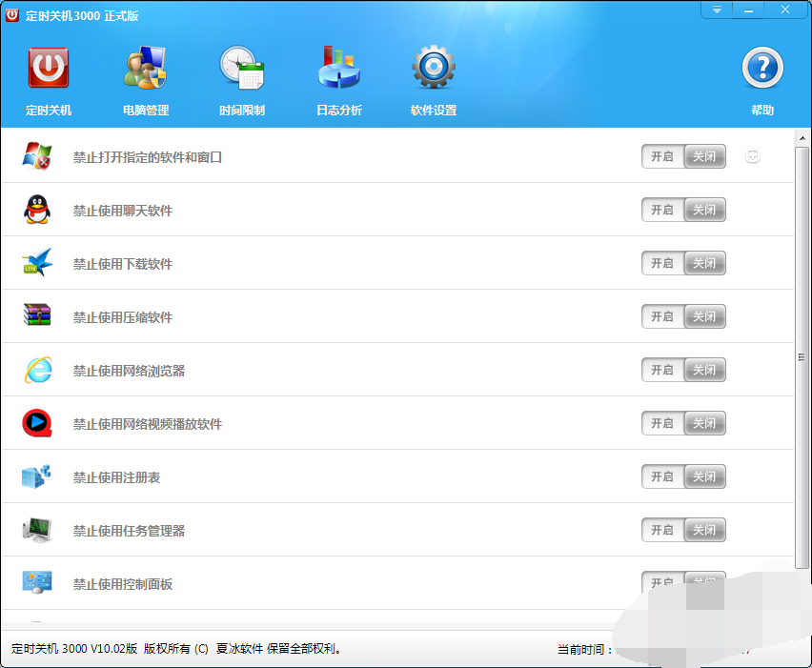Open the 日志分析 chart icon

click(338, 80)
